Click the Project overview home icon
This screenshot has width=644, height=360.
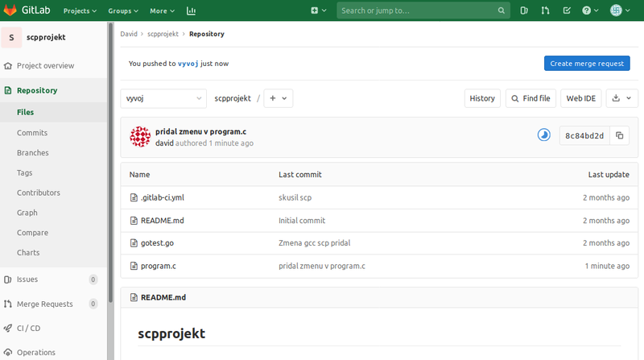pos(8,66)
